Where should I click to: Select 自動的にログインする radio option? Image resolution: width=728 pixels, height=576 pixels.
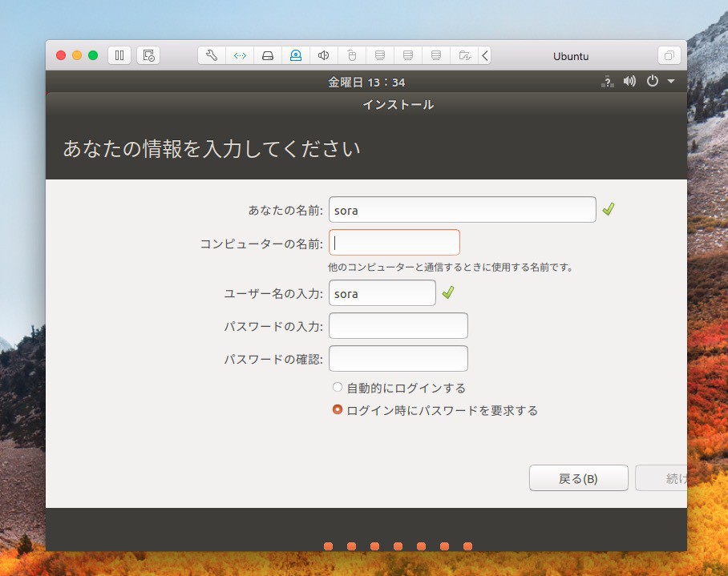338,388
